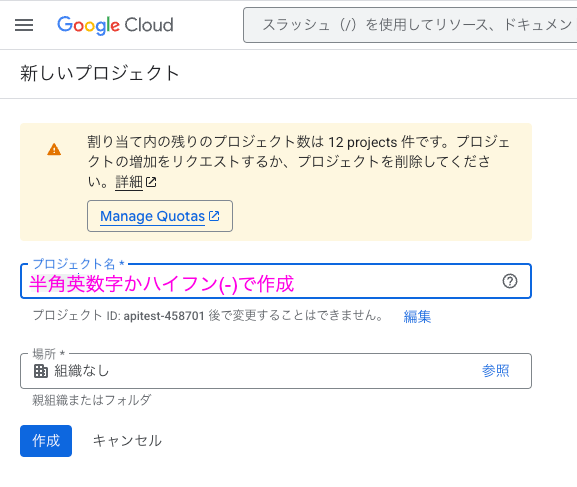This screenshot has height=487, width=577.
Task: Click the 場所 field showing 組織なし
Action: tap(276, 371)
